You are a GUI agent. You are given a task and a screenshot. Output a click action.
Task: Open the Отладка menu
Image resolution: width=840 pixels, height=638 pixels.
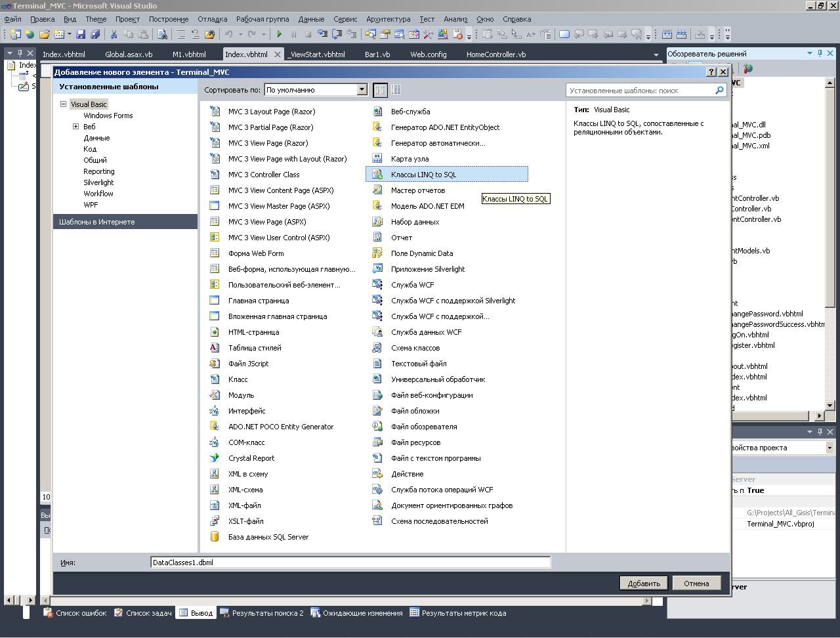212,19
